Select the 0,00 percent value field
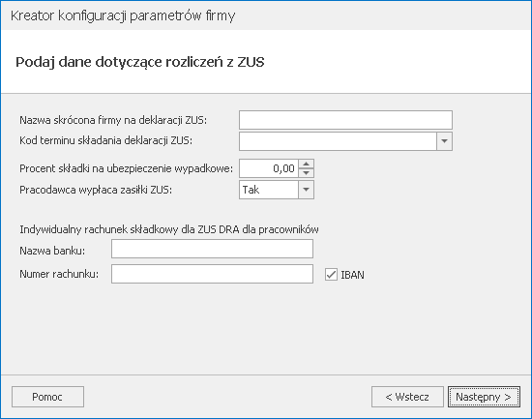Image resolution: width=532 pixels, height=419 pixels. click(269, 168)
